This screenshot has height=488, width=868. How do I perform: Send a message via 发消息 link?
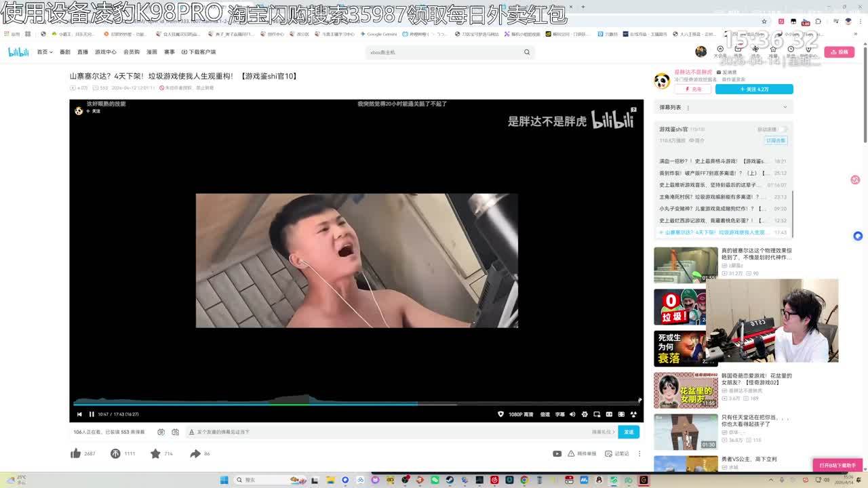727,72
